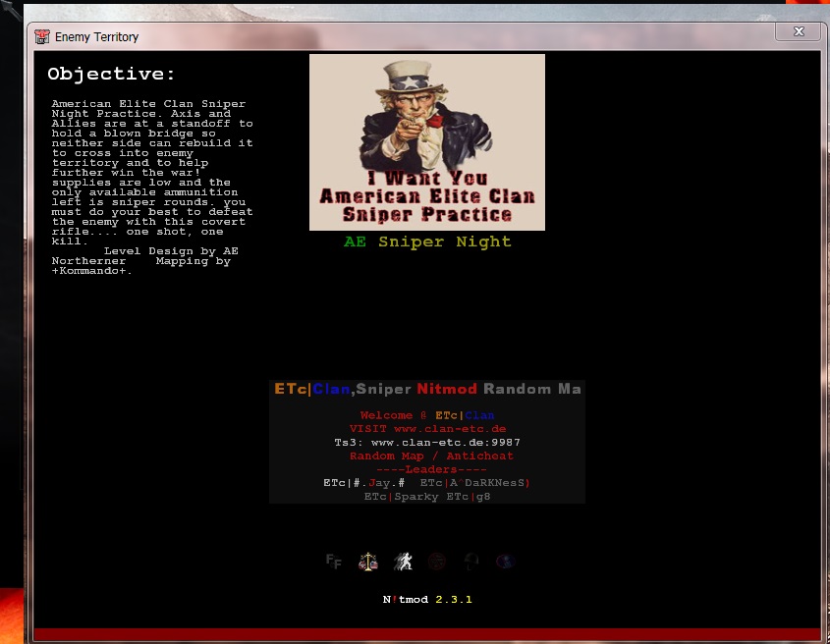Click the red loading progress bar
Image resolution: width=830 pixels, height=644 pixels.
click(x=427, y=634)
